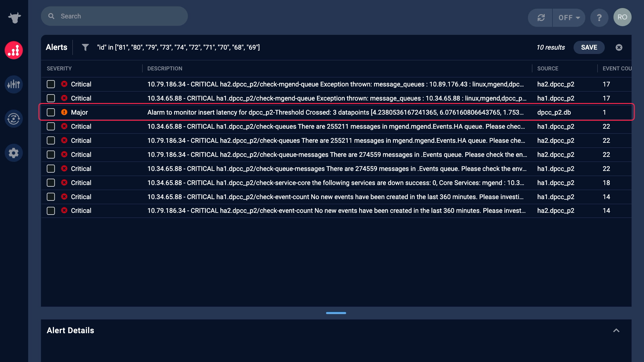Sort by the EVENT COUNT column header
Image resolution: width=644 pixels, height=362 pixels.
coord(617,68)
